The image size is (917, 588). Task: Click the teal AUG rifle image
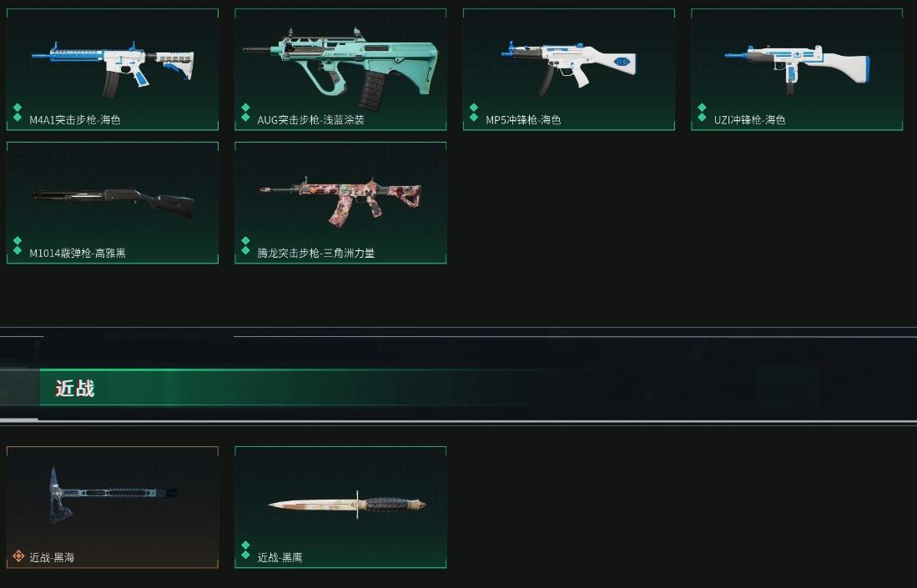(x=340, y=68)
